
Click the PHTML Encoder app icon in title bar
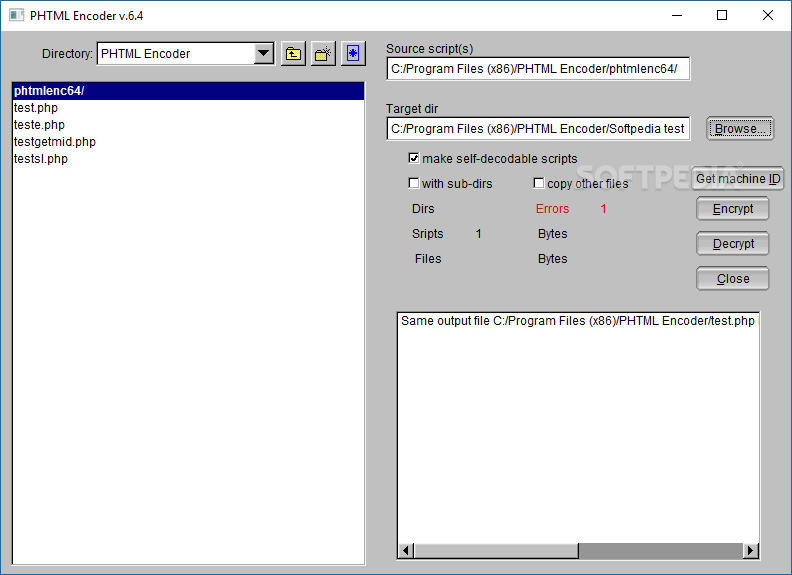16,15
